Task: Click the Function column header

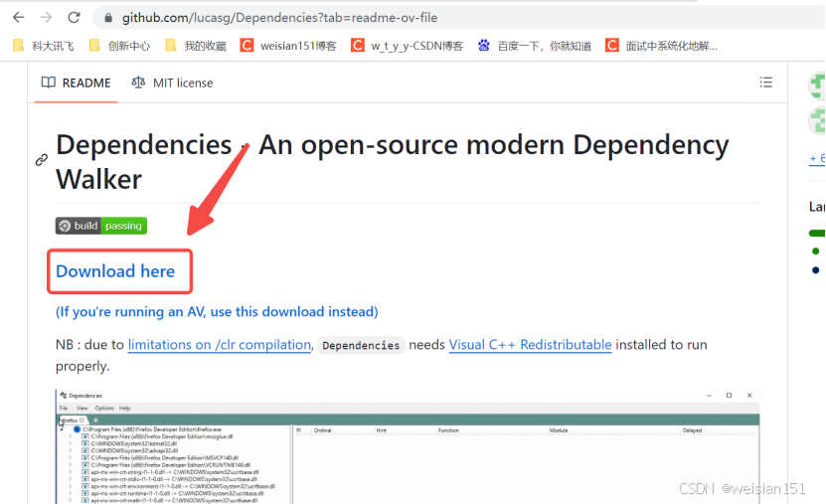Action: (448, 430)
